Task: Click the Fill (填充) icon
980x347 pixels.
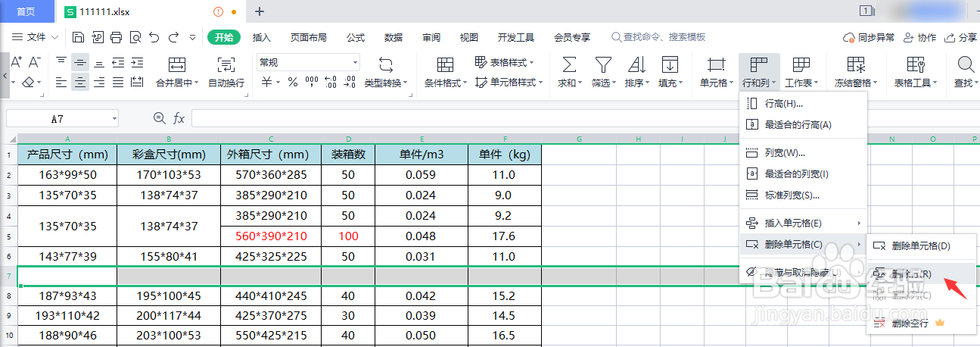Action: 670,64
